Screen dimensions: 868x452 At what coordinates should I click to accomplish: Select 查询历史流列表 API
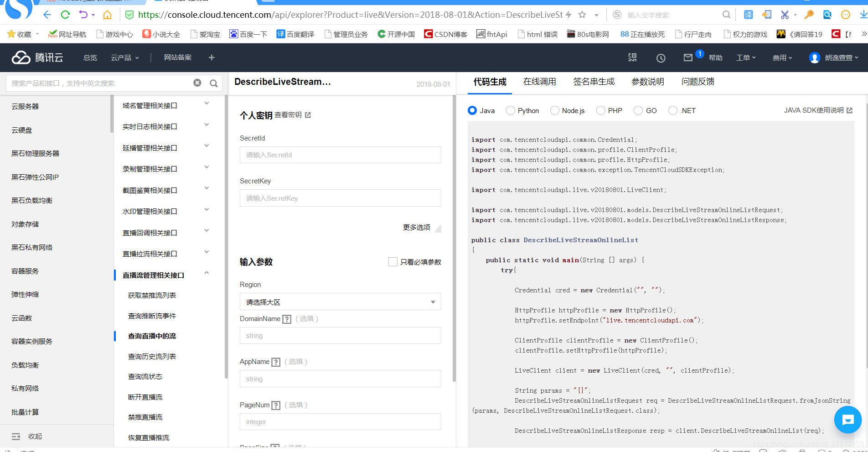(152, 356)
